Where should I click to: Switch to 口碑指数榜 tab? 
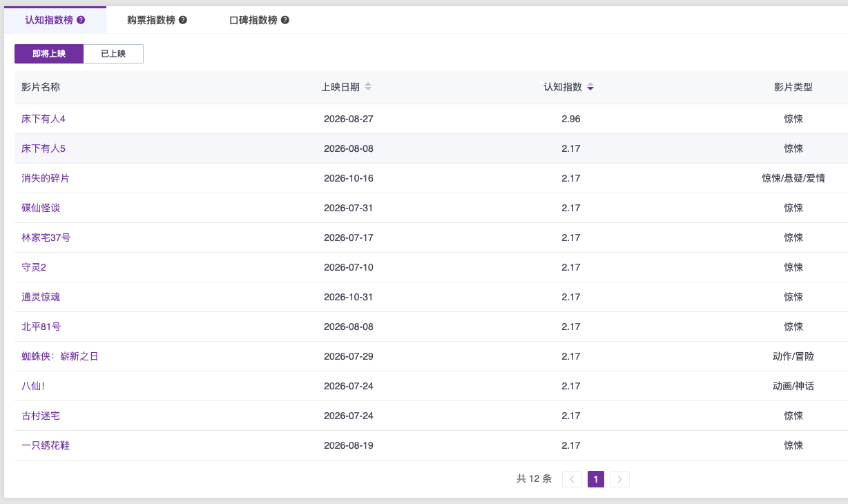point(260,20)
